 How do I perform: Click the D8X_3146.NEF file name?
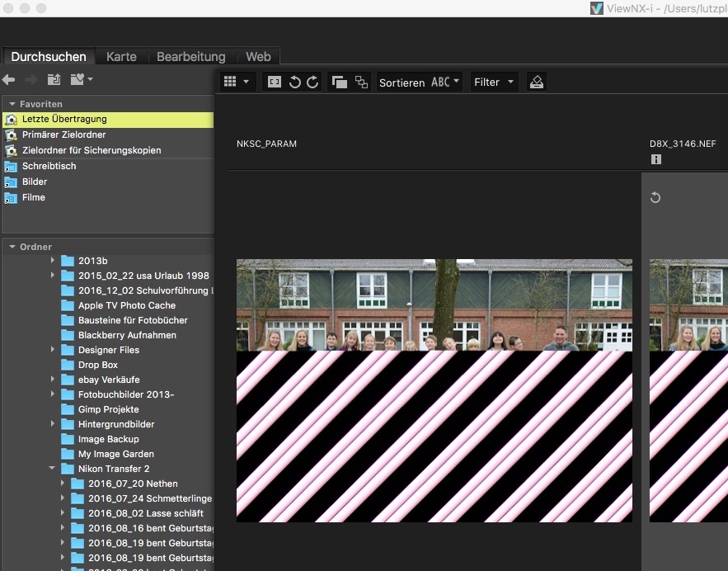point(683,144)
